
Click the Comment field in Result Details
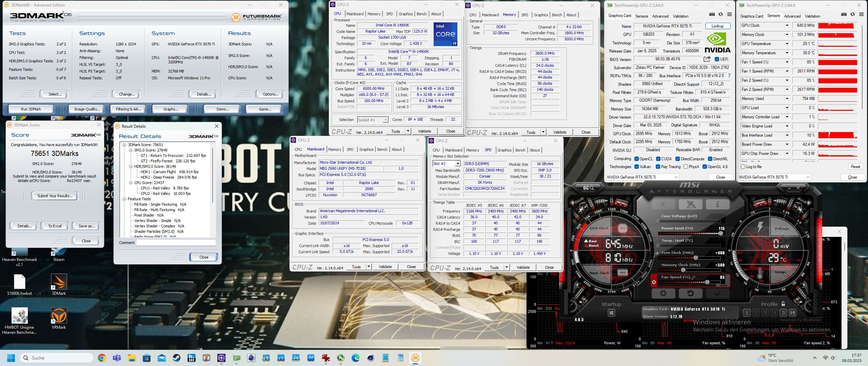[176, 243]
